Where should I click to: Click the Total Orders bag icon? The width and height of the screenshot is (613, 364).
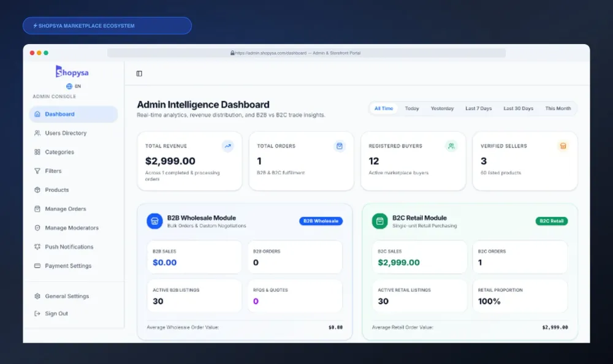click(340, 146)
